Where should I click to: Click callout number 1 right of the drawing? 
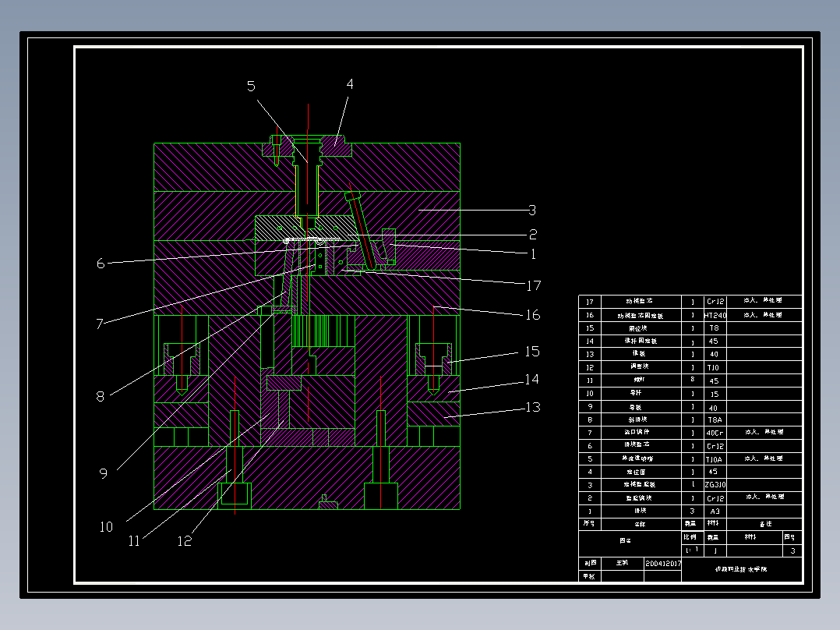(x=533, y=254)
